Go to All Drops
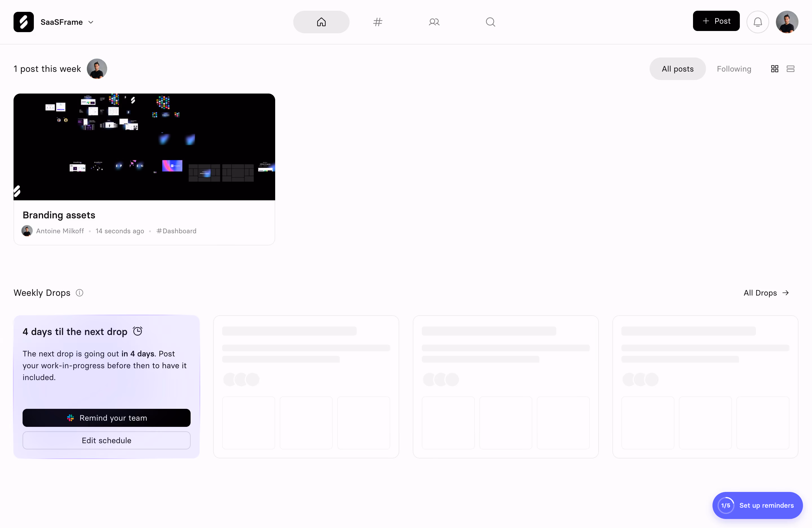This screenshot has width=812, height=528. [766, 293]
